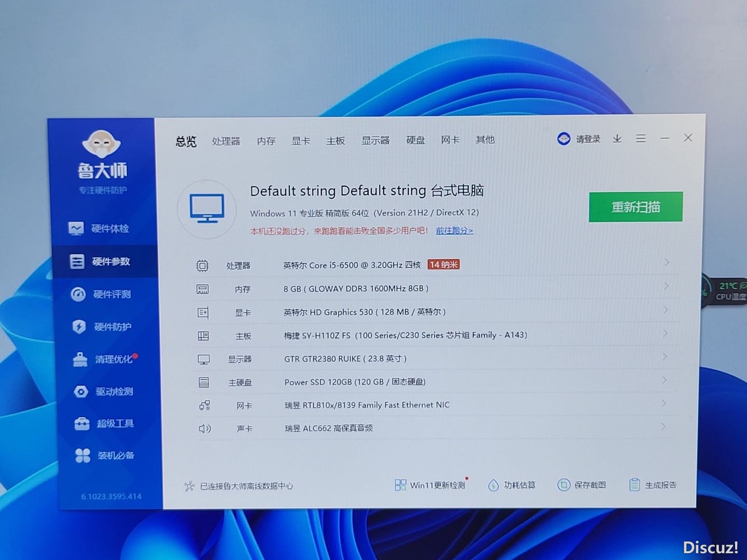The width and height of the screenshot is (747, 560).
Task: Open 装机必备 software section
Action: (x=105, y=455)
